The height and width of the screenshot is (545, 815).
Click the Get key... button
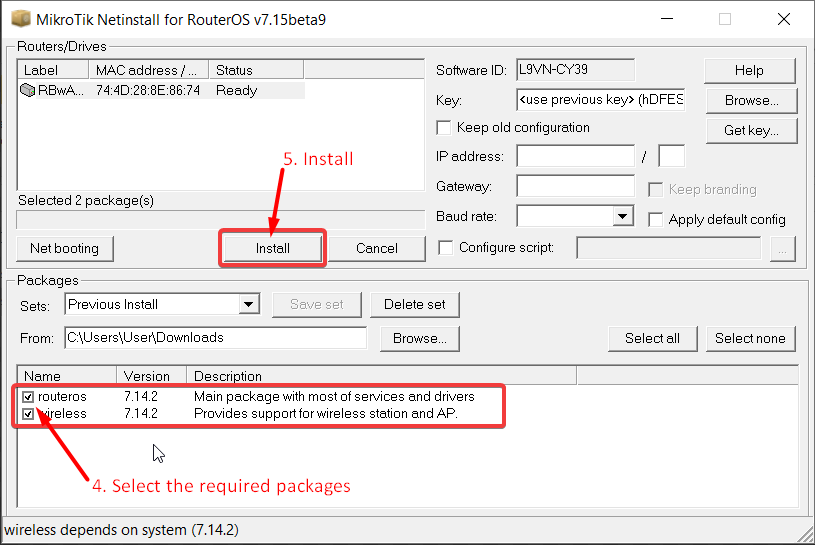click(749, 130)
